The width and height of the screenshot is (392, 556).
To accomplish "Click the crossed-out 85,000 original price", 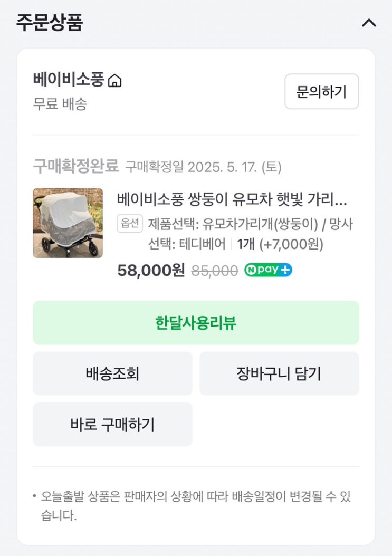I will pyautogui.click(x=214, y=271).
